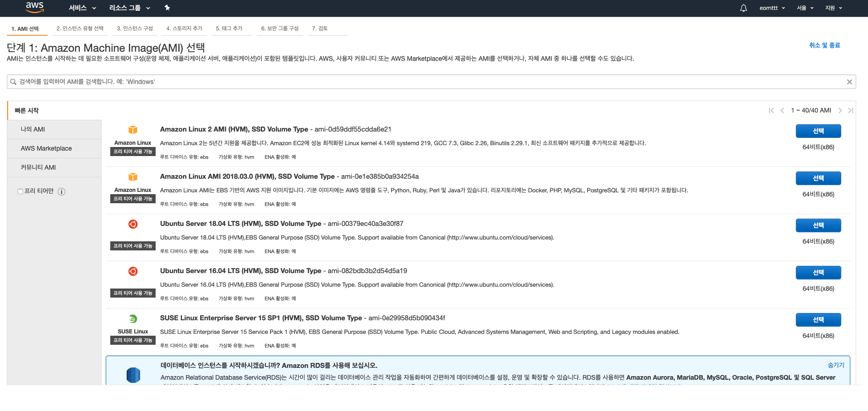Select Ubuntu Server 16.04 LTS with 선택 button
This screenshot has width=868, height=411.
(818, 273)
